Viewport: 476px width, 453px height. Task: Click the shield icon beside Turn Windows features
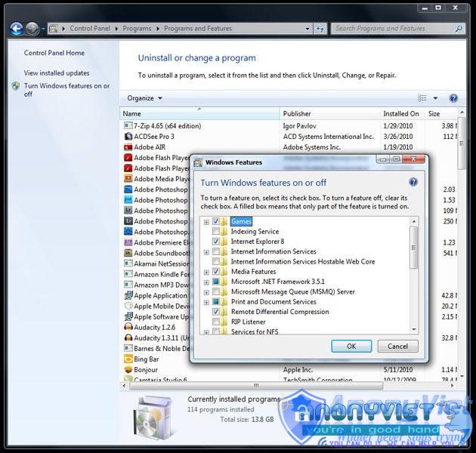click(16, 86)
